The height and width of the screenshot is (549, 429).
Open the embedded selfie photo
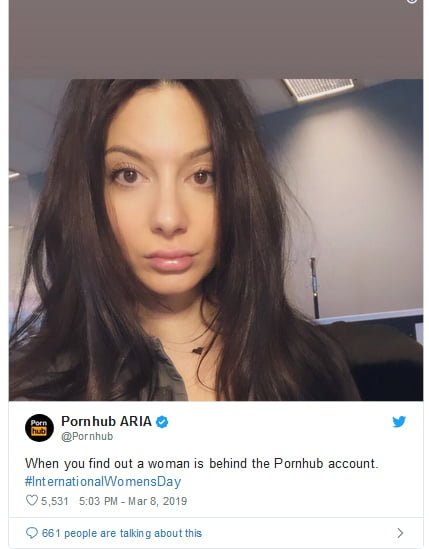(216, 240)
